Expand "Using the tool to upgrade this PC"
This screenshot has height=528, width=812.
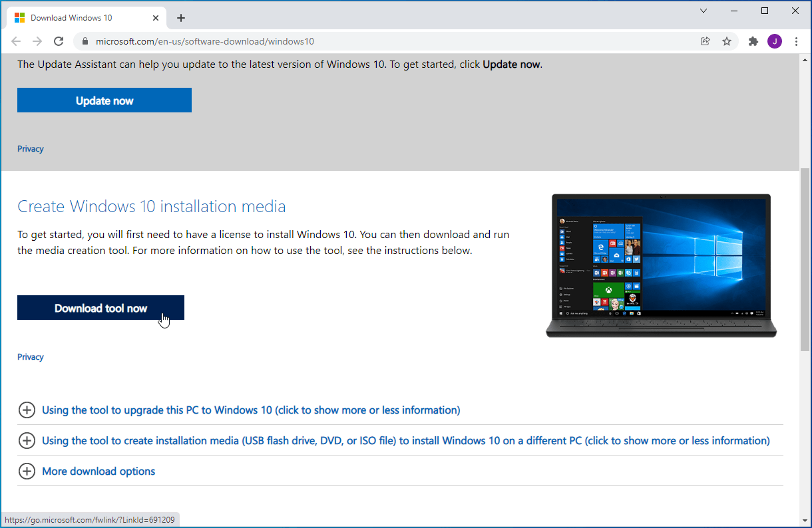[250, 410]
